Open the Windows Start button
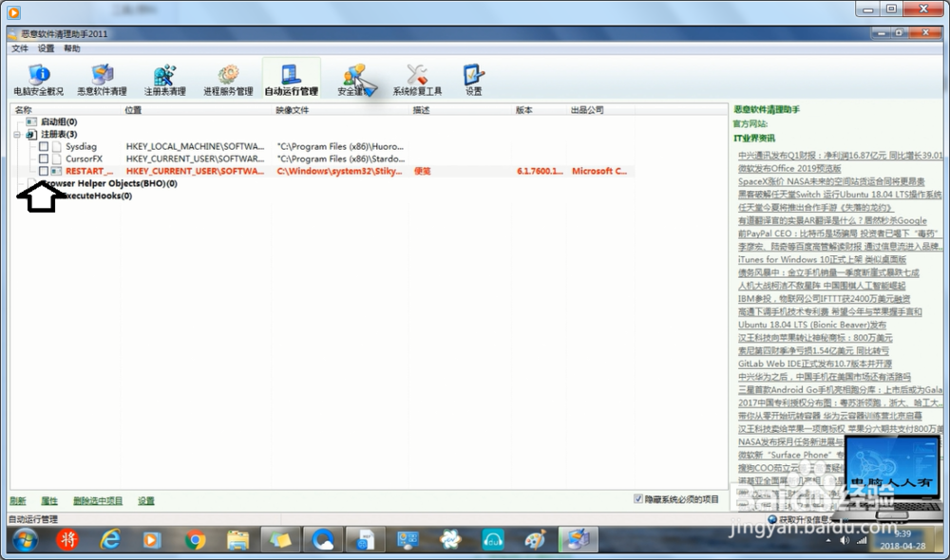Screen dimensions: 950x560 click(x=25, y=539)
